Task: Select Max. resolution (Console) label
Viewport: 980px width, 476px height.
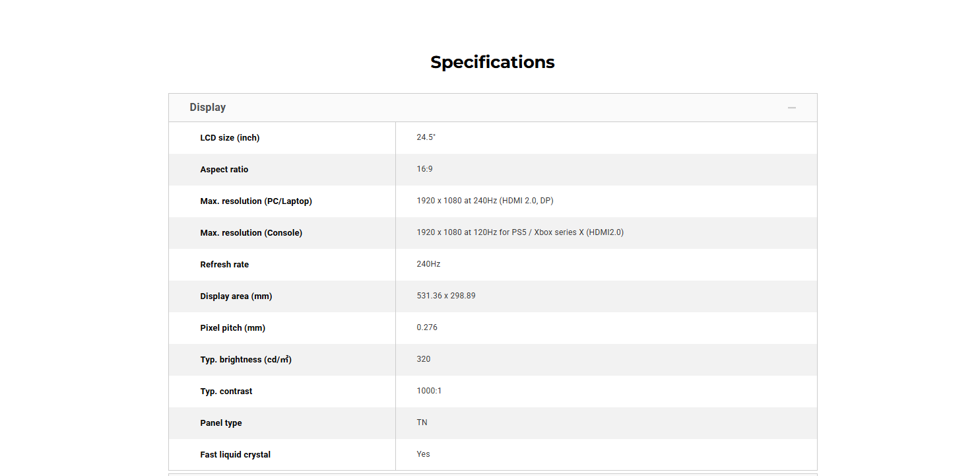Action: click(251, 233)
